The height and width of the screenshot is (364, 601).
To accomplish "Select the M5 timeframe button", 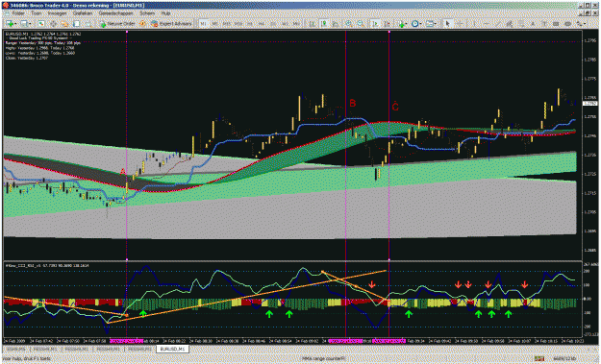I will 214,24.
